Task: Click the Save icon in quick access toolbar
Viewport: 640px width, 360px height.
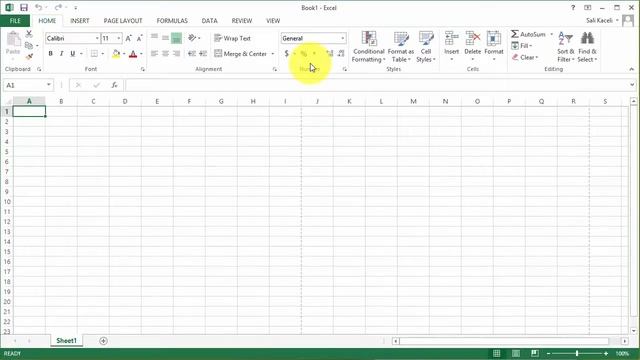Action: point(24,7)
